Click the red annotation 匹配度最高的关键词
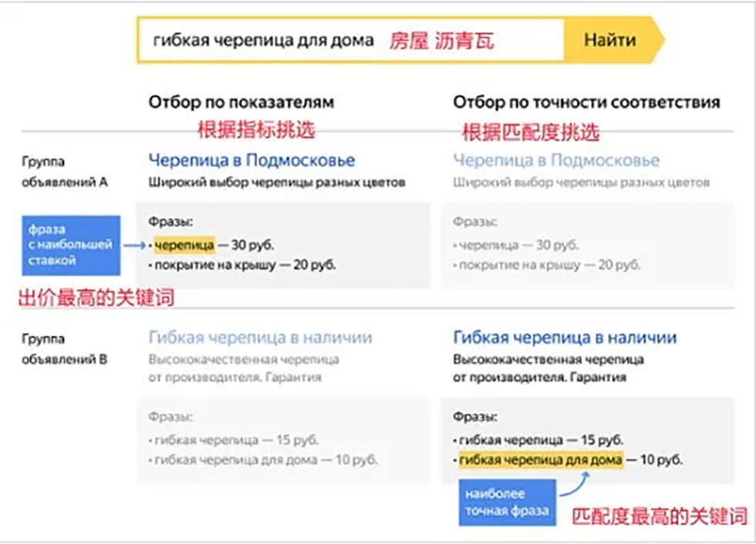 (x=660, y=516)
